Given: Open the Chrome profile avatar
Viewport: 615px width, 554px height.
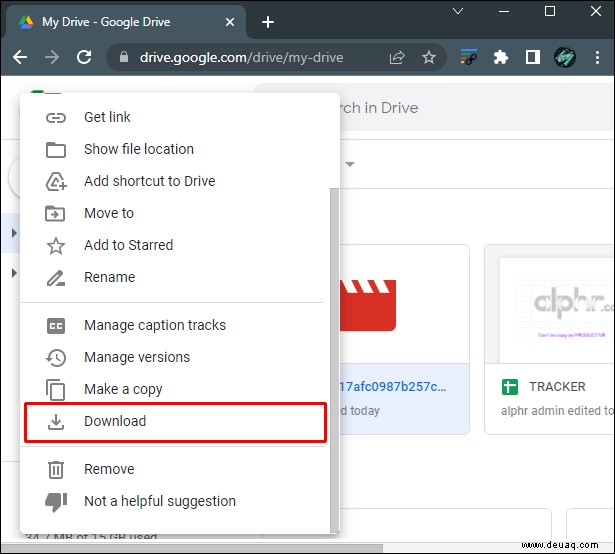Looking at the screenshot, I should click(565, 58).
